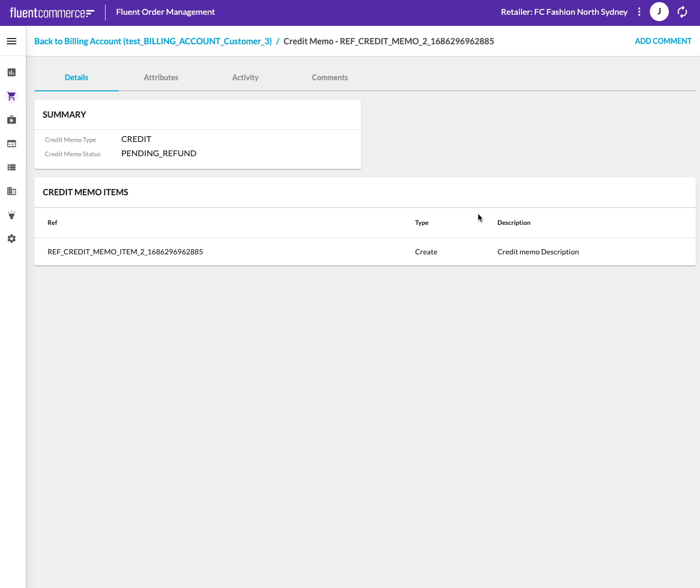Select the Details tab

tap(77, 78)
